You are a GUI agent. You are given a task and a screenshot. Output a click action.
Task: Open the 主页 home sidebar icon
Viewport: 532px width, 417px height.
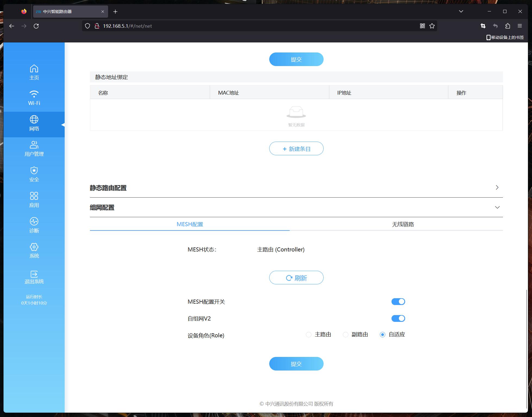click(34, 69)
